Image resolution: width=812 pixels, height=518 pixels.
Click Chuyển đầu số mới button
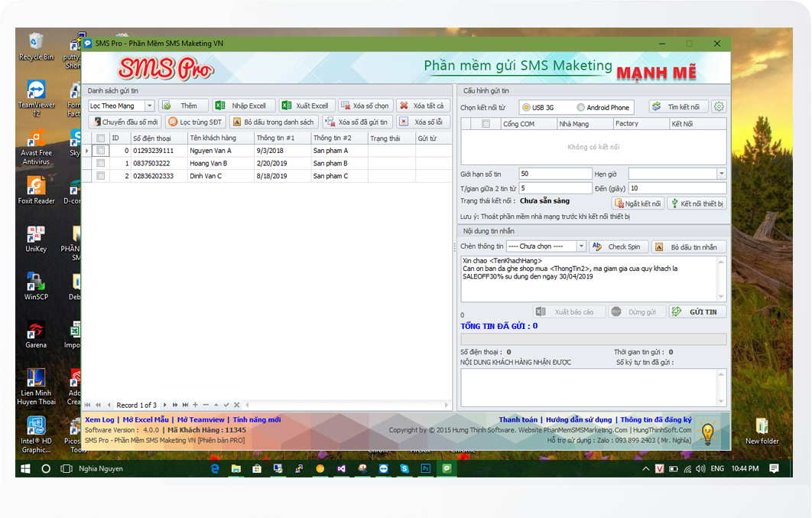125,122
